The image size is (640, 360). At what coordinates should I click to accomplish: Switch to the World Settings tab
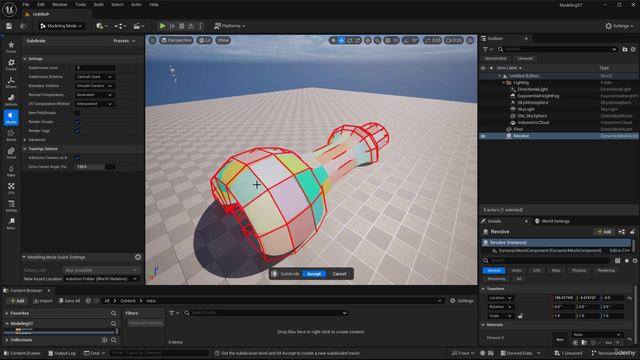(552, 221)
